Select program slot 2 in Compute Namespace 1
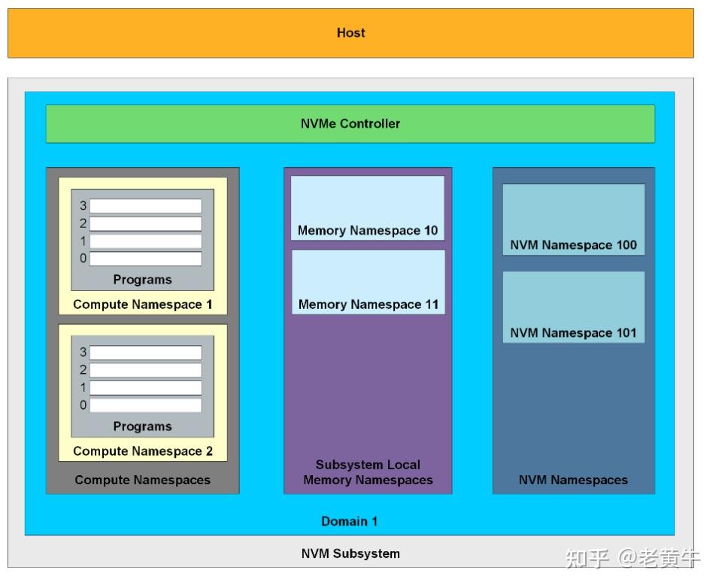Viewport: 719px width, 588px height. (x=146, y=223)
